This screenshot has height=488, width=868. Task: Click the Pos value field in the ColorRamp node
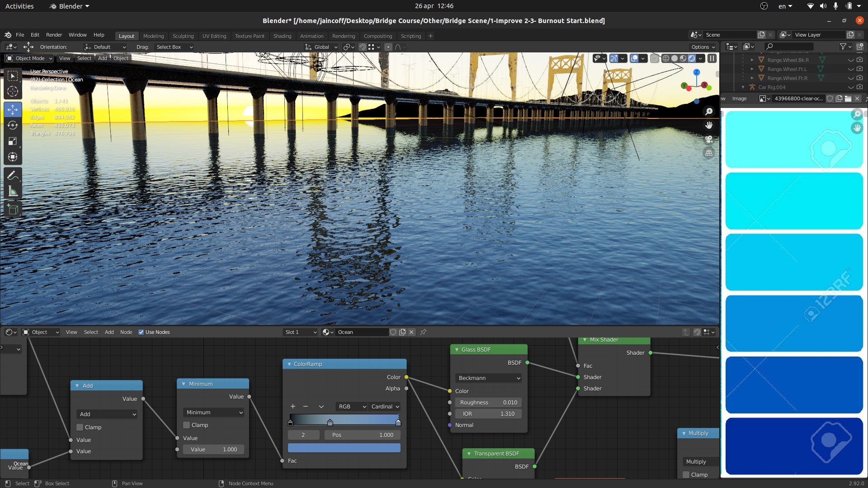point(362,435)
